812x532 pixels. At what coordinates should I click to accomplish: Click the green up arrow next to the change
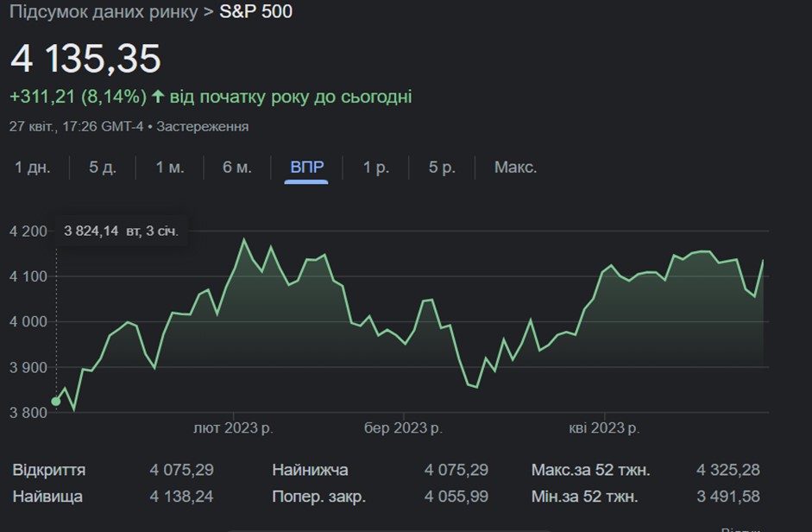158,97
